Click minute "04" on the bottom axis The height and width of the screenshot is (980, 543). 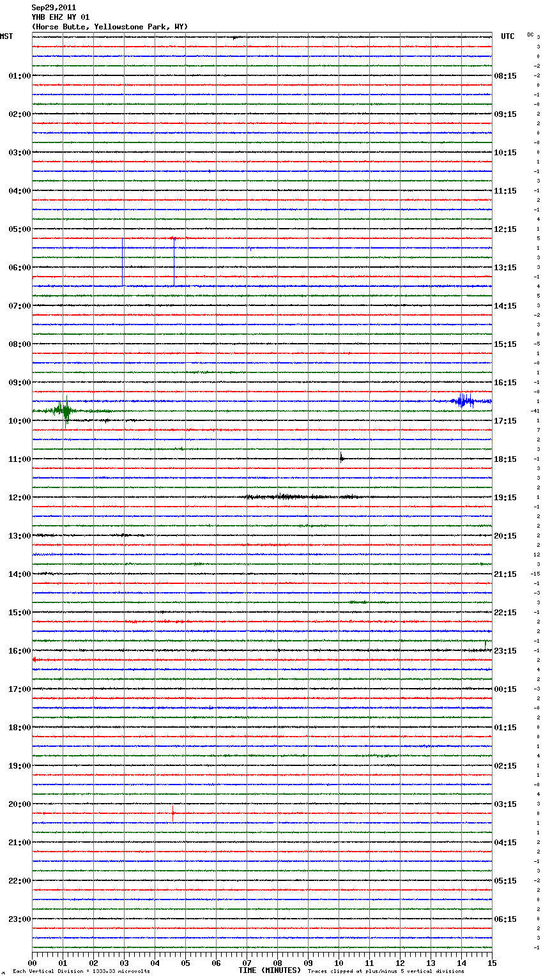[155, 963]
